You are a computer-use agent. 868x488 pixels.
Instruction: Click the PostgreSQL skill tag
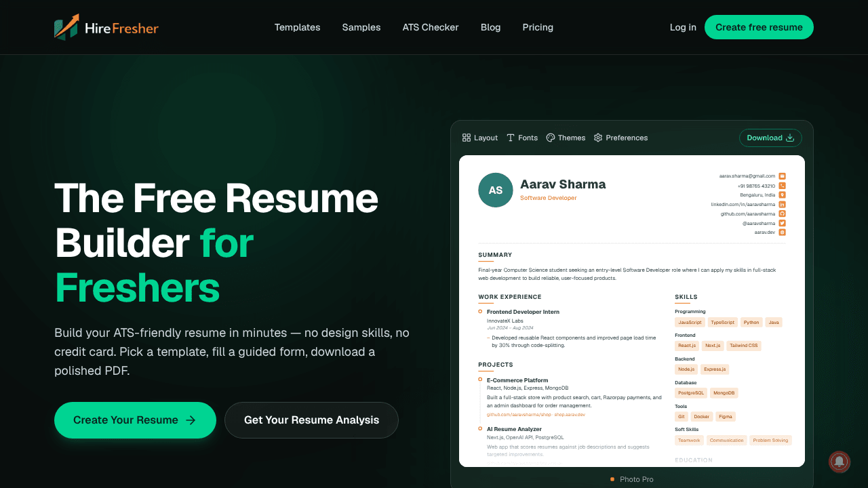(691, 393)
